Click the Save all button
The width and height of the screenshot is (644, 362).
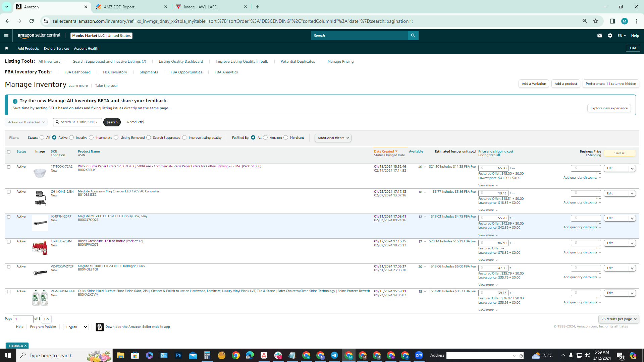620,153
